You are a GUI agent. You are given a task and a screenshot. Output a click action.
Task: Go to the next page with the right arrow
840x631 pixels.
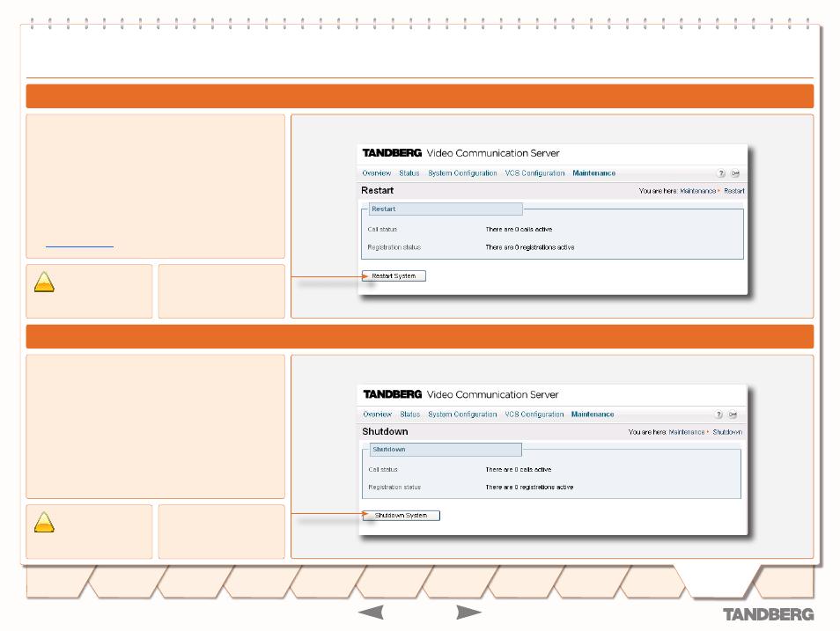point(468,612)
